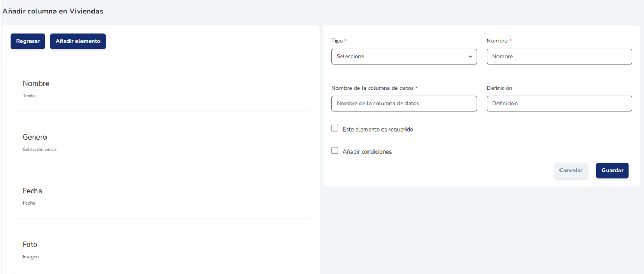The image size is (644, 274).
Task: Open the Genero 'Selección única' card
Action: coord(160,143)
